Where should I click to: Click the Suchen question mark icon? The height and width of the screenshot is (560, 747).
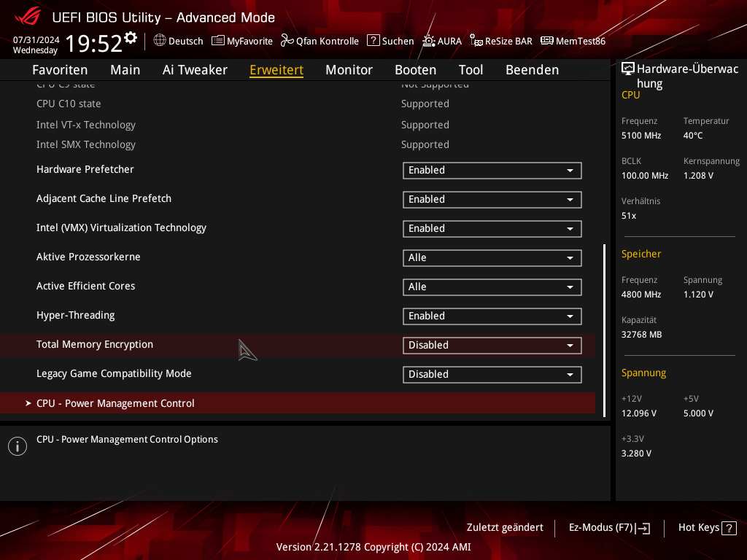click(373, 41)
